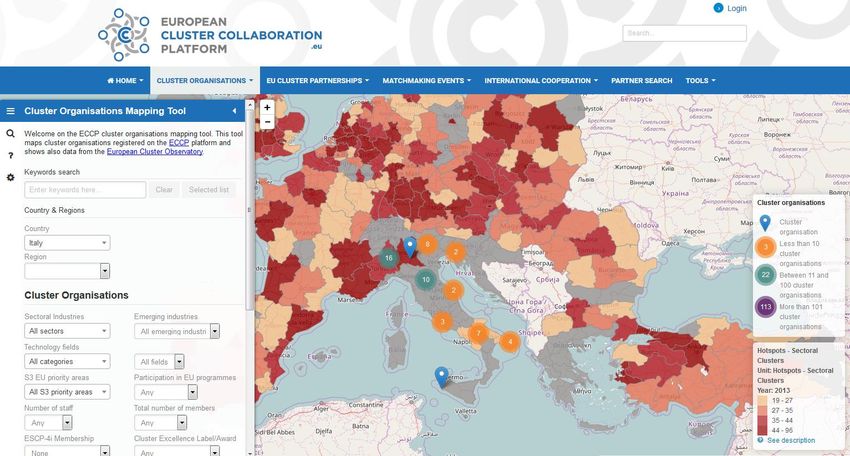Follow the European Cluster Observatory link

(154, 152)
